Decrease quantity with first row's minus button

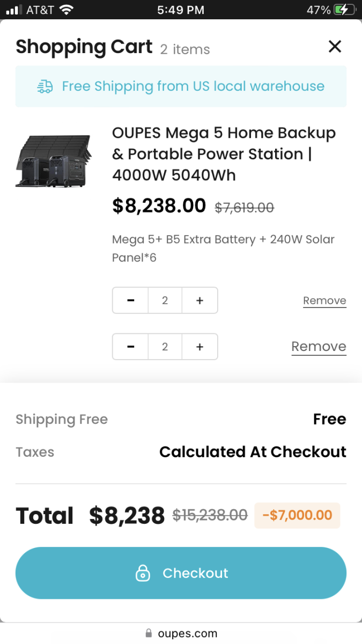(130, 301)
